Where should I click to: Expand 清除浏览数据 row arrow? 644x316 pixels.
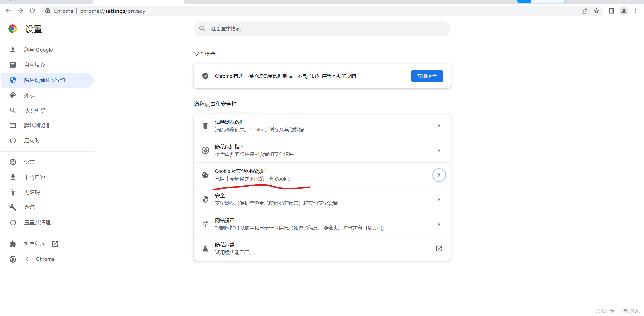click(439, 126)
